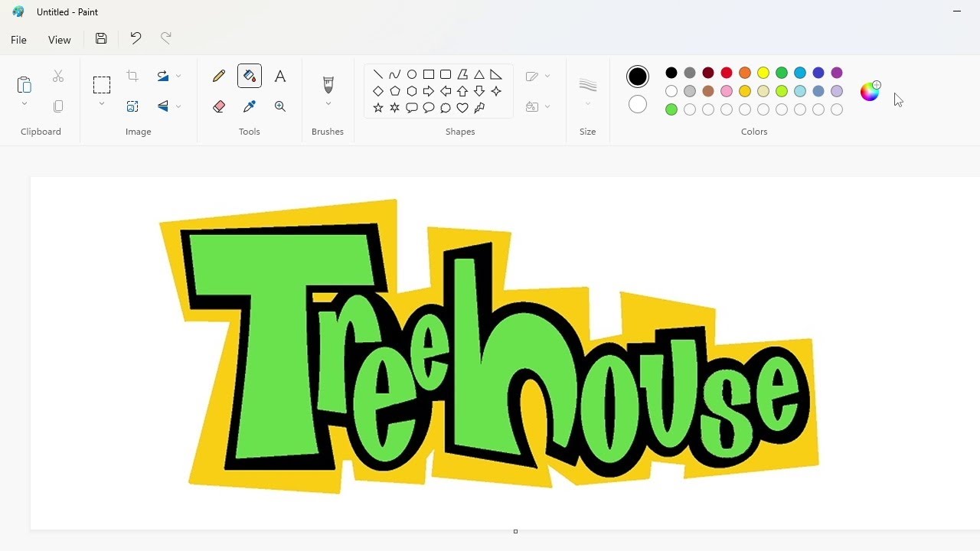Choose the custom green swatch in bottom row
980x551 pixels.
[671, 109]
